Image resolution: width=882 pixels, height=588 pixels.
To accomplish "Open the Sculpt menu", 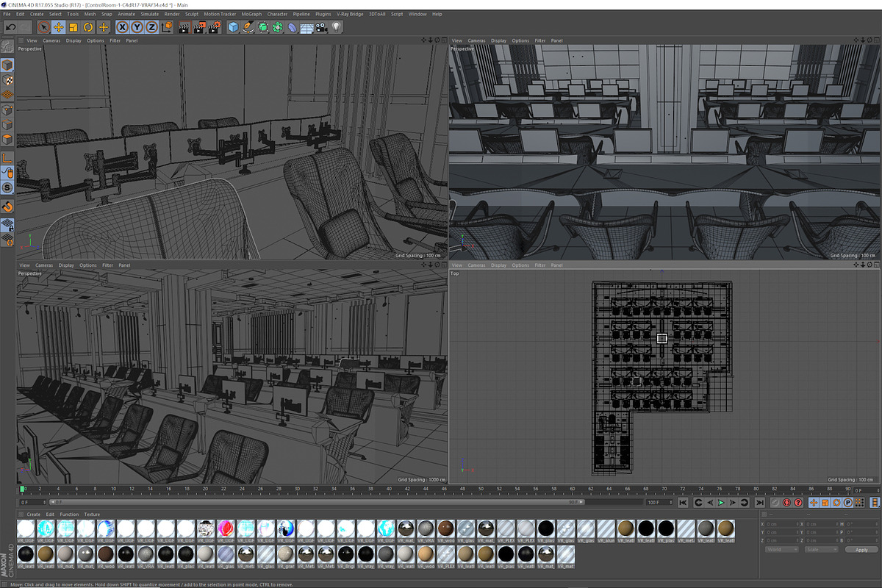I will point(192,14).
